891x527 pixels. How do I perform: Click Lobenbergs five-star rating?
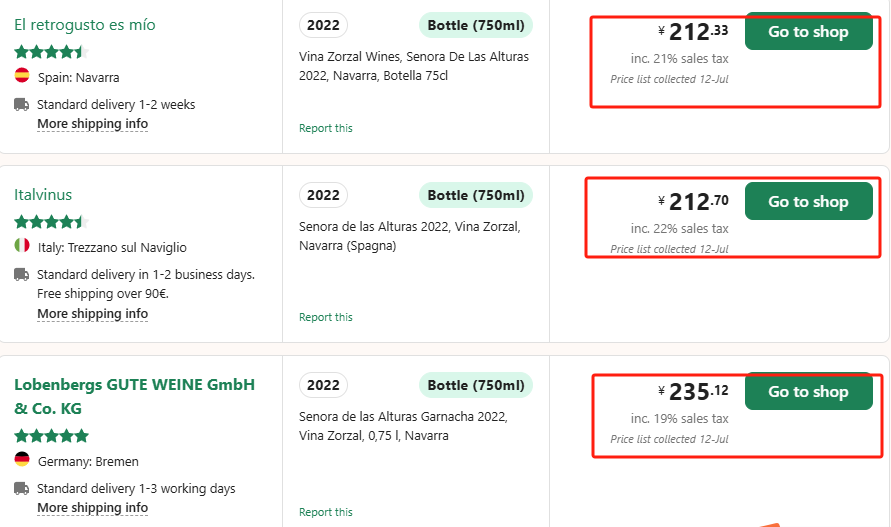pyautogui.click(x=52, y=436)
